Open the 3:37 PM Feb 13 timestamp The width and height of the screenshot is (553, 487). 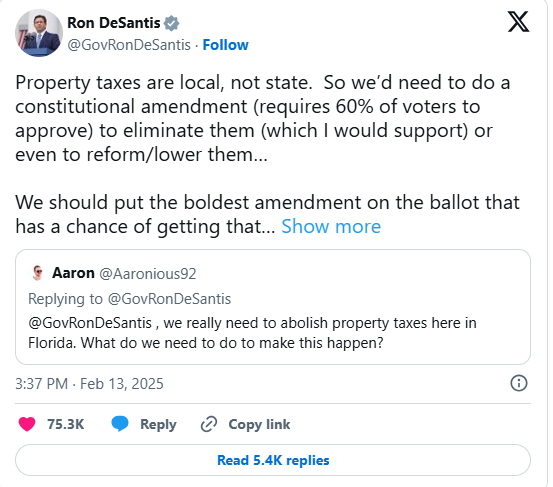[89, 384]
